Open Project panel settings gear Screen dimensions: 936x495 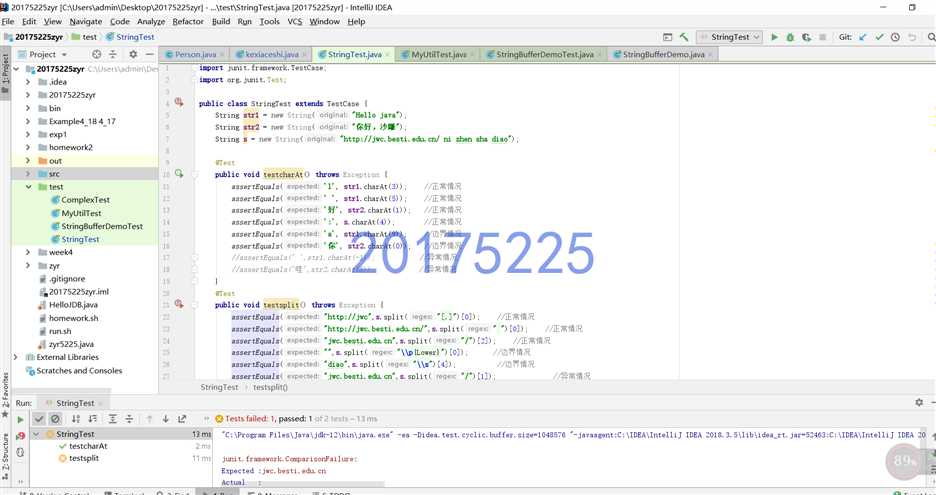(133, 54)
